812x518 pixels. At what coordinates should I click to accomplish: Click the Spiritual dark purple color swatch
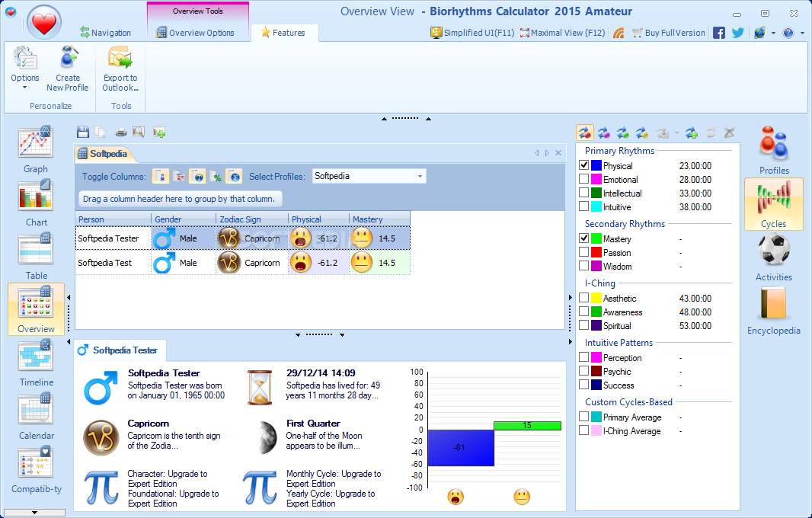pos(596,325)
